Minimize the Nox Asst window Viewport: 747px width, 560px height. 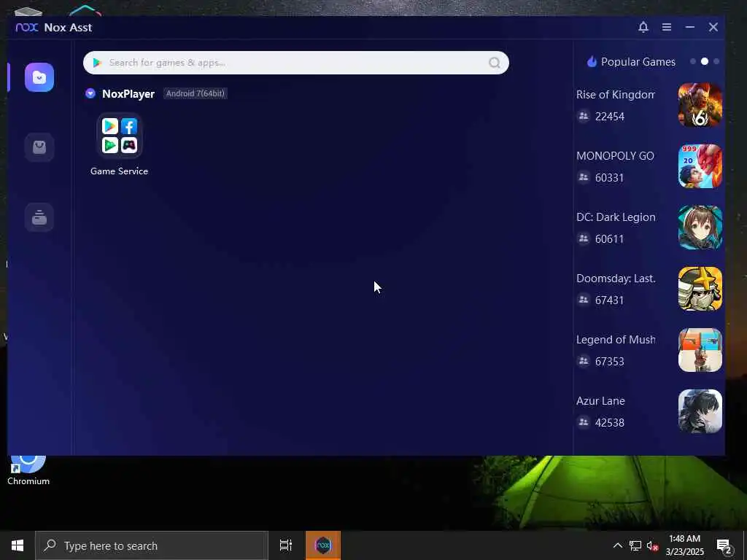coord(690,27)
